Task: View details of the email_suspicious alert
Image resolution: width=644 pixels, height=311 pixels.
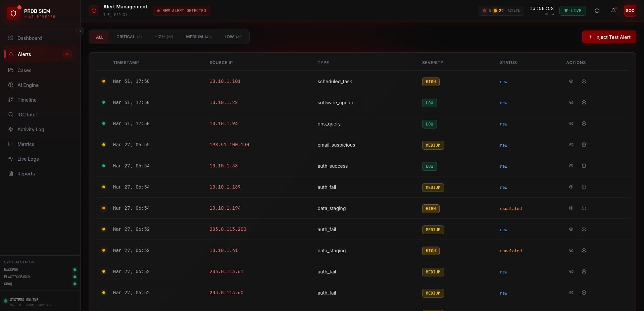Action: pos(571,145)
